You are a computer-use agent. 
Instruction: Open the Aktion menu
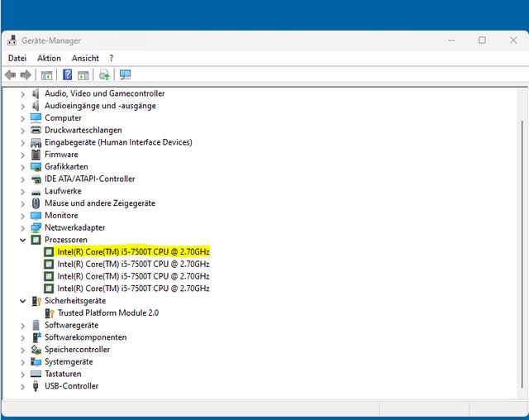pyautogui.click(x=49, y=58)
